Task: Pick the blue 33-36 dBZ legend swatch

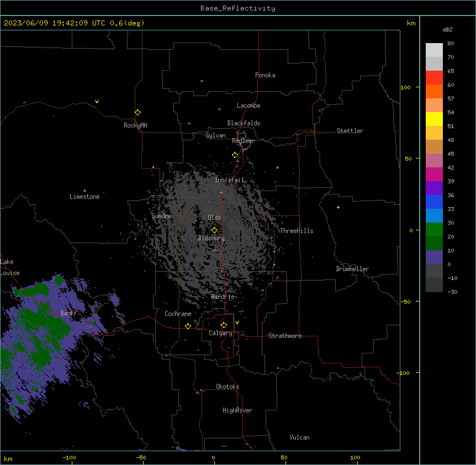Action: coord(434,202)
